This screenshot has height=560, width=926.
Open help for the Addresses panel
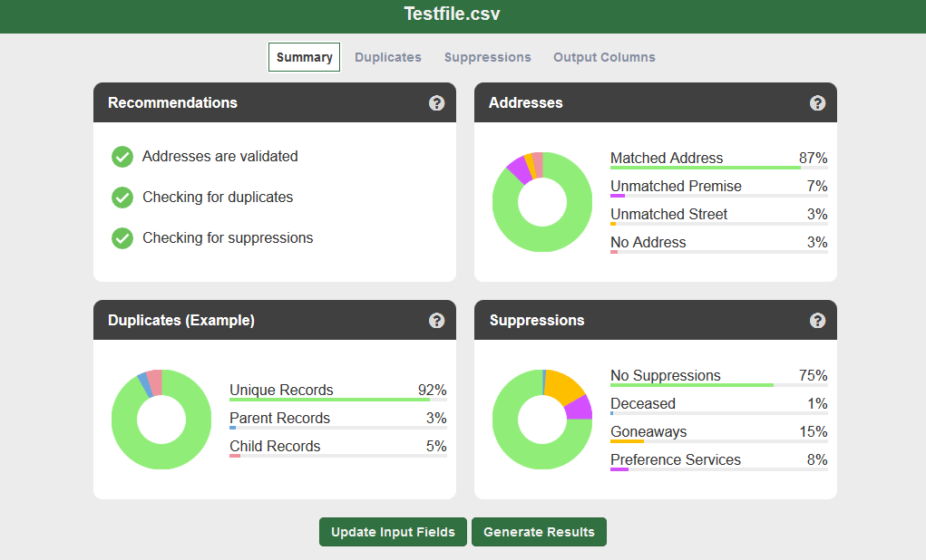tap(818, 103)
